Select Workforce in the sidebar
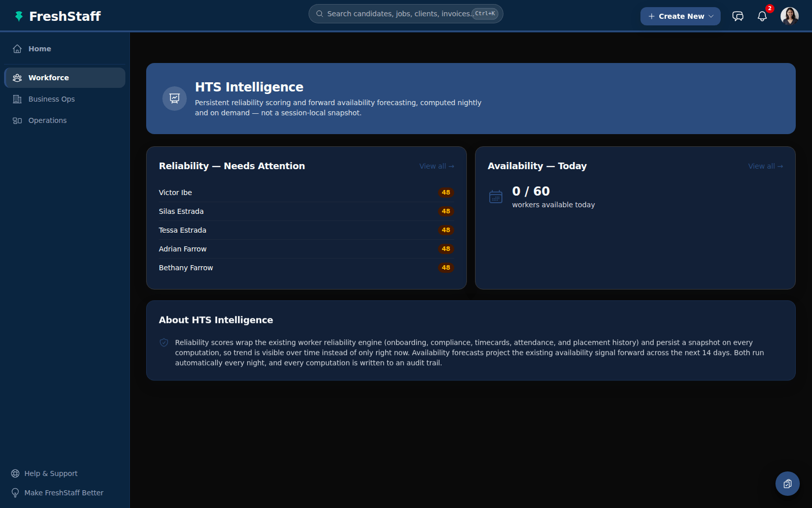Screen dimensions: 812x508 pos(64,78)
